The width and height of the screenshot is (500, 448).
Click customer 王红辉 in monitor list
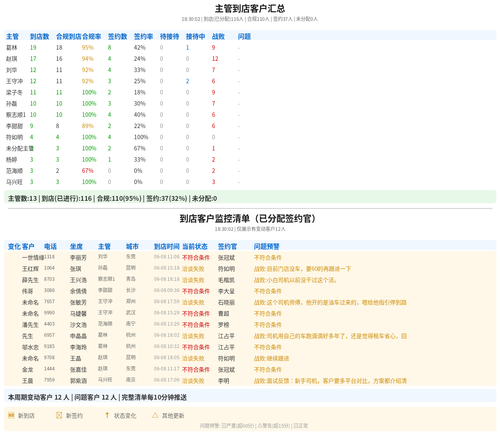(x=30, y=269)
